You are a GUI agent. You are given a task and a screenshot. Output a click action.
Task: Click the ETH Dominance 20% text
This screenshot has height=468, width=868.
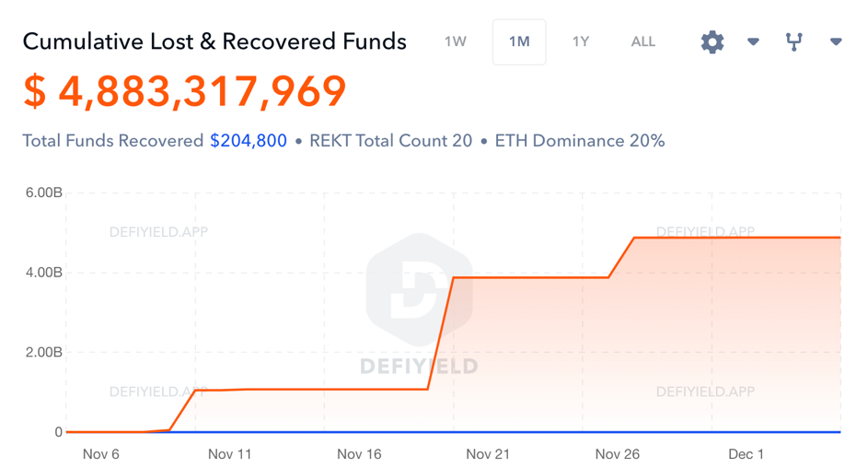pyautogui.click(x=580, y=141)
